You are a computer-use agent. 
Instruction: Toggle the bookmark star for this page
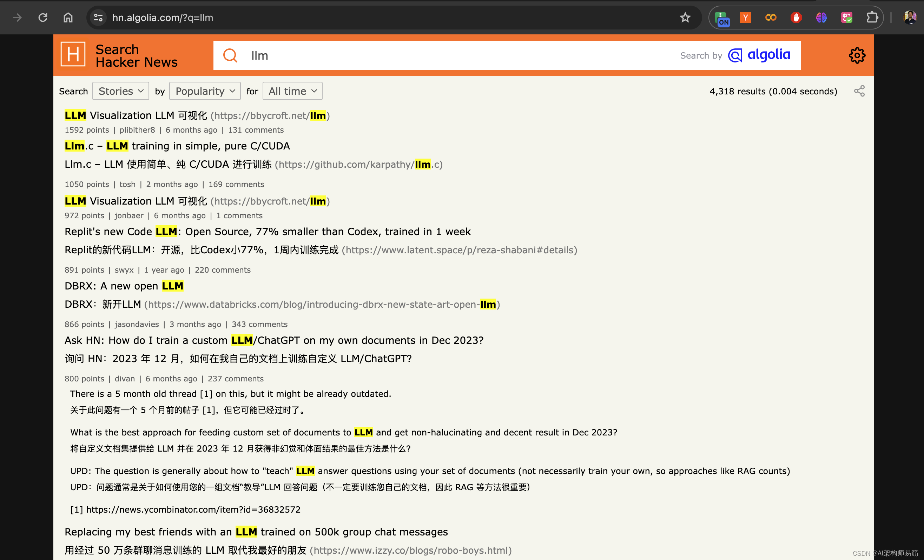(685, 17)
